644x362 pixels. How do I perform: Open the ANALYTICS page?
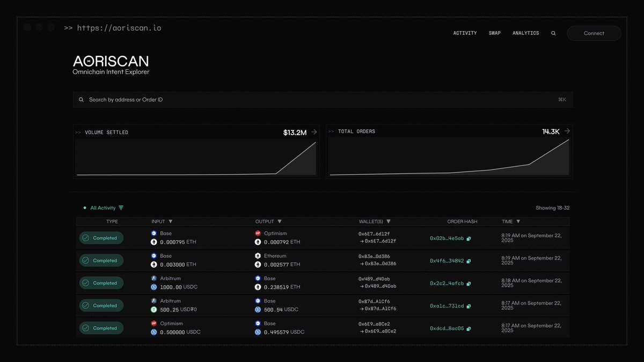coord(526,33)
